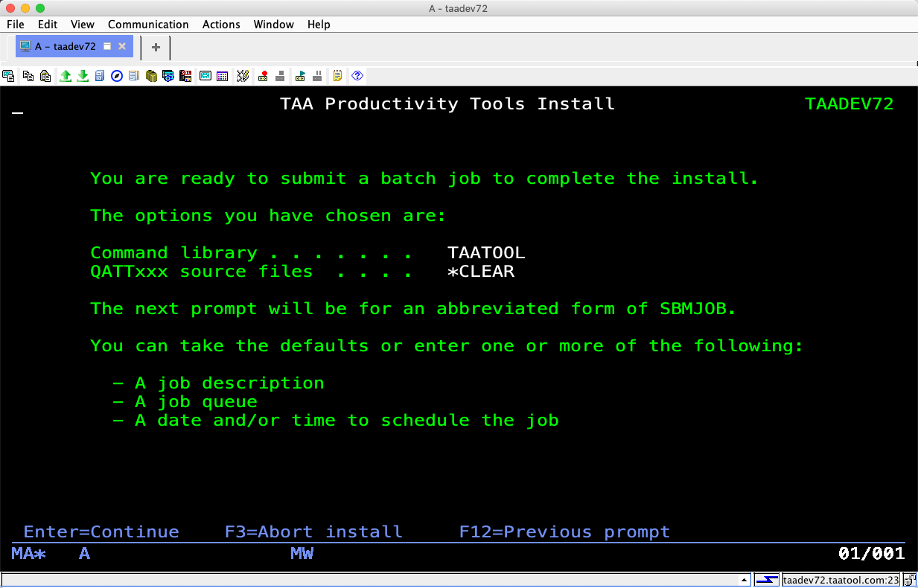Click the Copy toolbar icon
Screen dimensions: 918x588
click(x=28, y=76)
